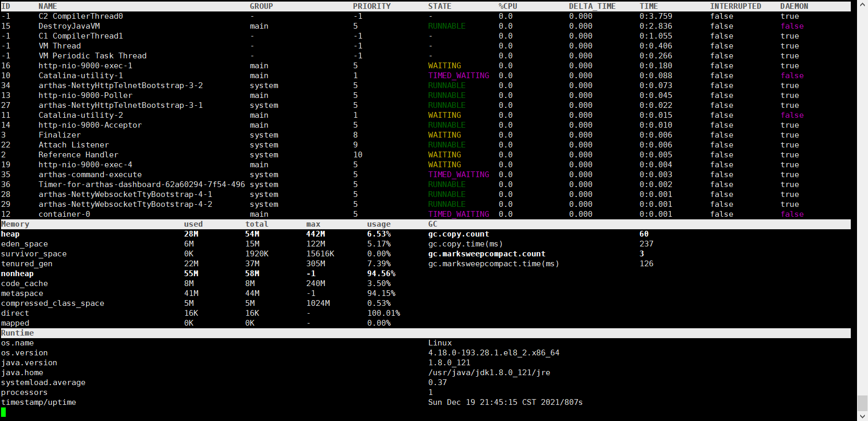The height and width of the screenshot is (421, 868).
Task: Click the arthas-command-execute thread name
Action: [90, 175]
